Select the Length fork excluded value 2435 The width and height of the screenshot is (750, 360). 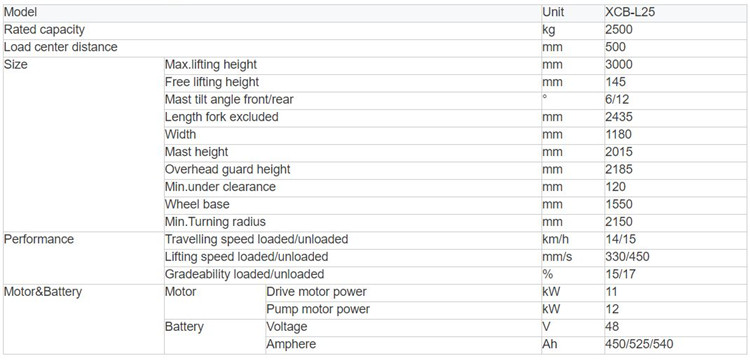618,117
